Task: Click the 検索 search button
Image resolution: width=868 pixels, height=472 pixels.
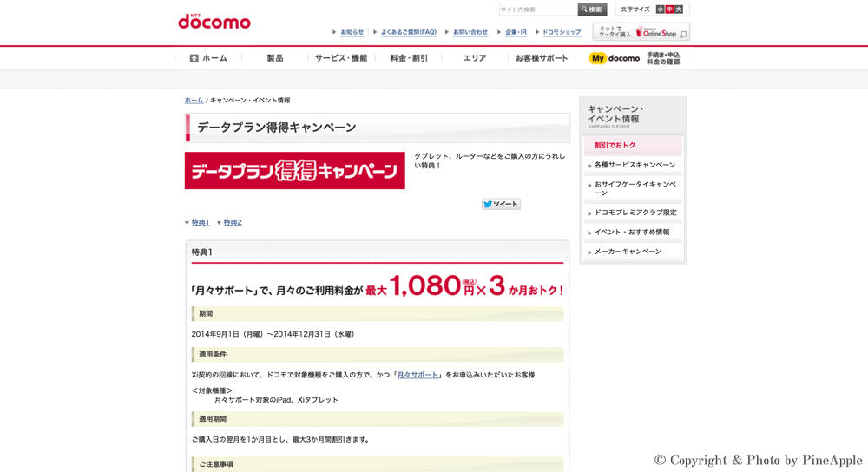Action: point(592,10)
